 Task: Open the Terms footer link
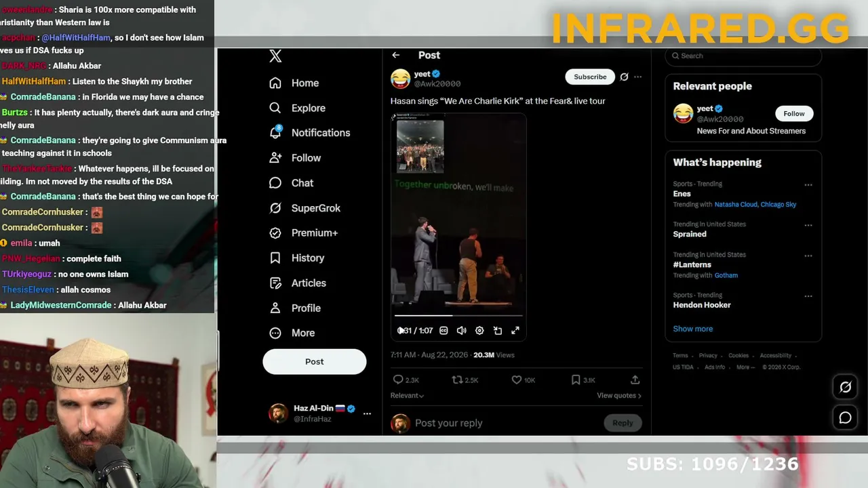click(x=680, y=356)
